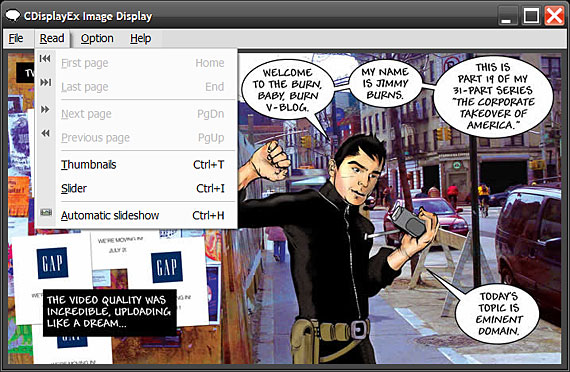Open the Help menu

[x=141, y=38]
